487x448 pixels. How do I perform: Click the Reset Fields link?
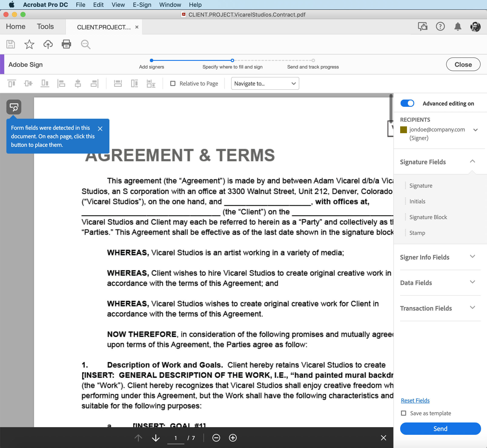pos(415,401)
